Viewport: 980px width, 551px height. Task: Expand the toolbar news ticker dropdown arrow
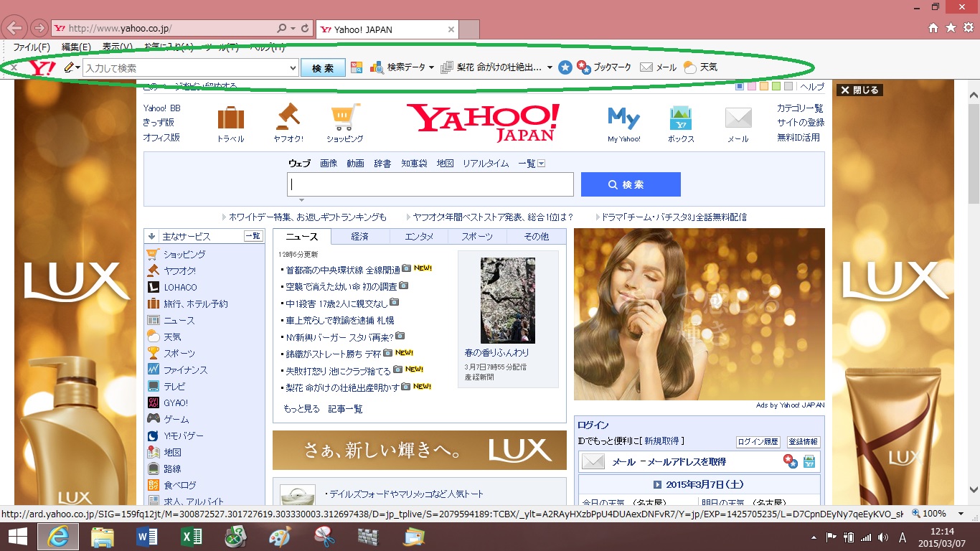click(550, 67)
